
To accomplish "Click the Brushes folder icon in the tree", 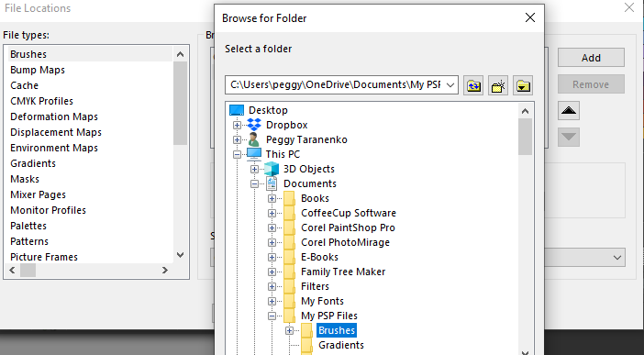I will tap(306, 330).
